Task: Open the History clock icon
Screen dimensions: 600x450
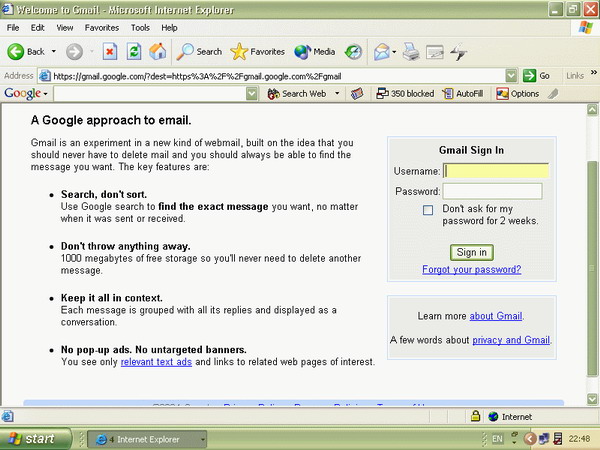Action: point(353,52)
